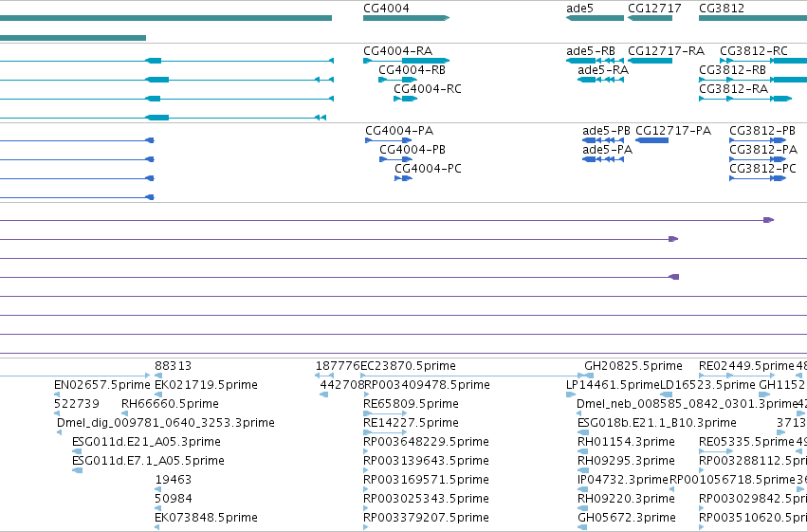Select EST RE65809.5prime
807x532 pixels.
385,413
